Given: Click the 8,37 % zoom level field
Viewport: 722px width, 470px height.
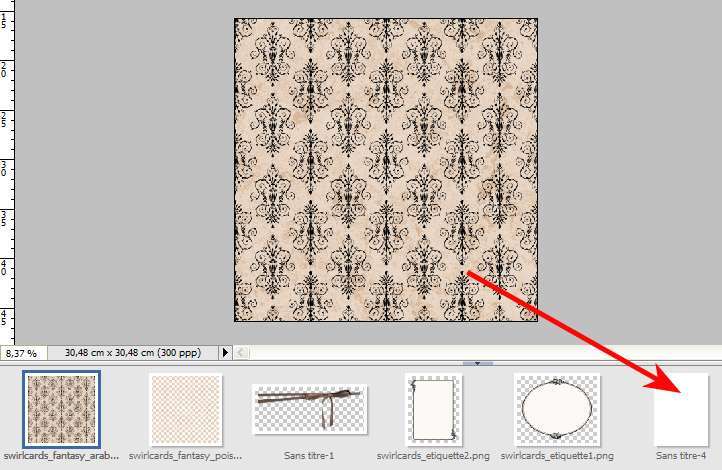Looking at the screenshot, I should pyautogui.click(x=22, y=353).
